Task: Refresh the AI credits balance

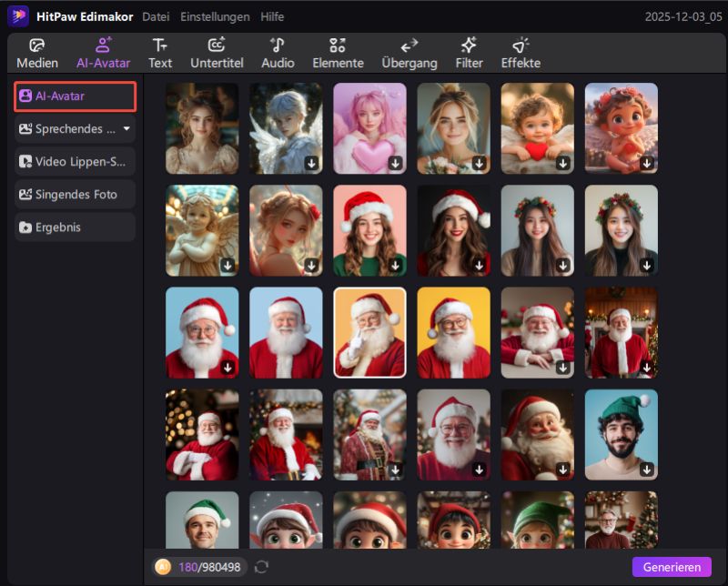Action: [x=262, y=566]
